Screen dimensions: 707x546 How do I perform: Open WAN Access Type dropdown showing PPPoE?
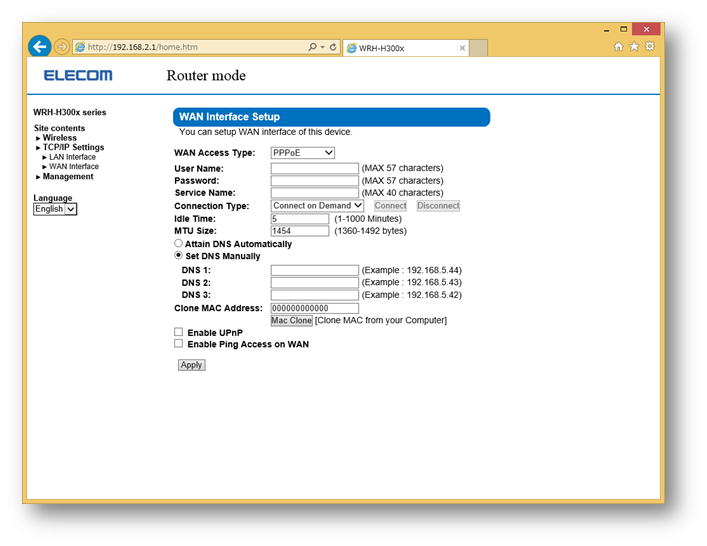click(303, 153)
